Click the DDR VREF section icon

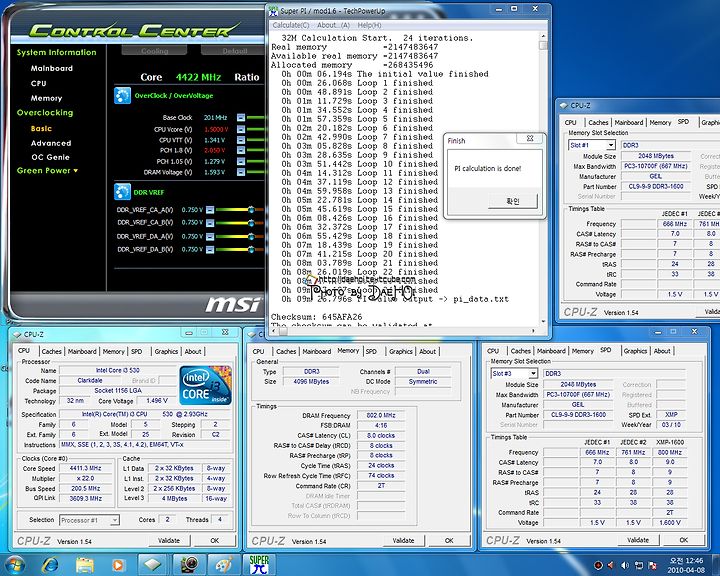click(123, 192)
